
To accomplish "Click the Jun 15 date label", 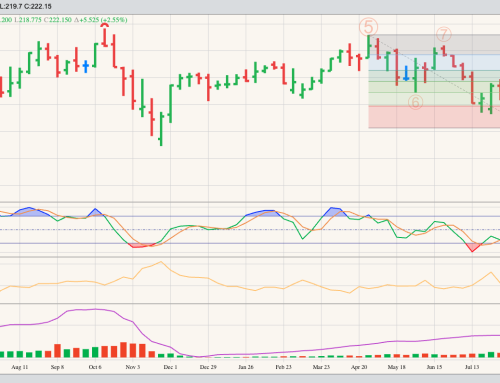I will coord(434,367).
